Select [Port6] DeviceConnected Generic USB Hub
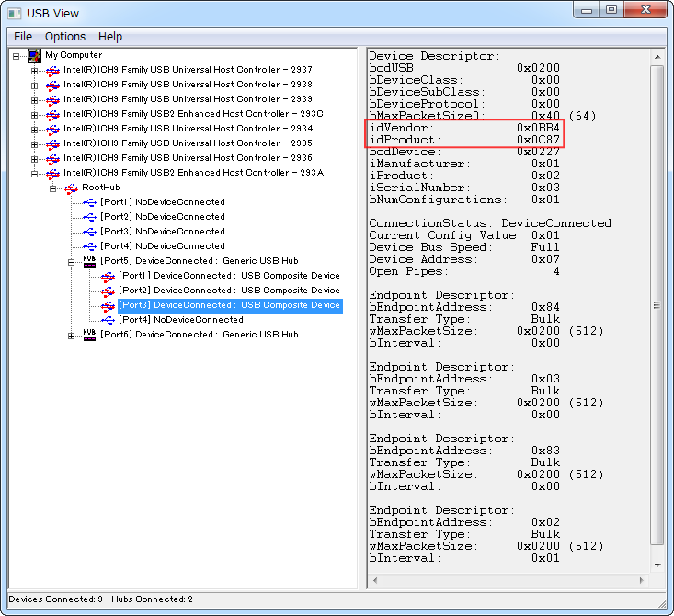The image size is (674, 616). coord(199,335)
